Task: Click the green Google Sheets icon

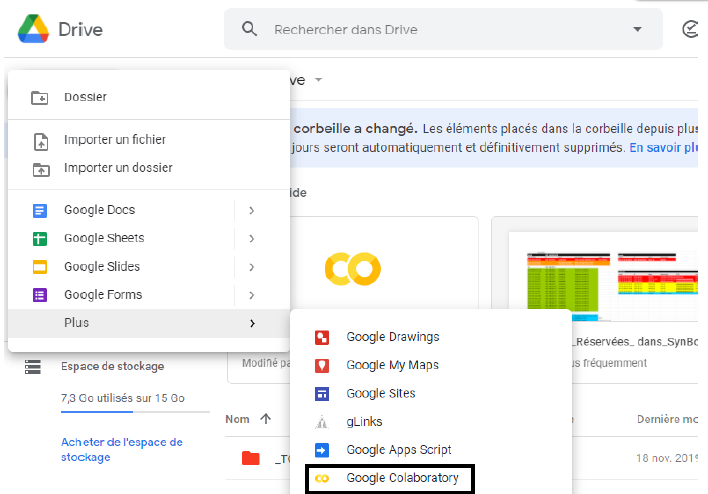Action: coord(40,238)
